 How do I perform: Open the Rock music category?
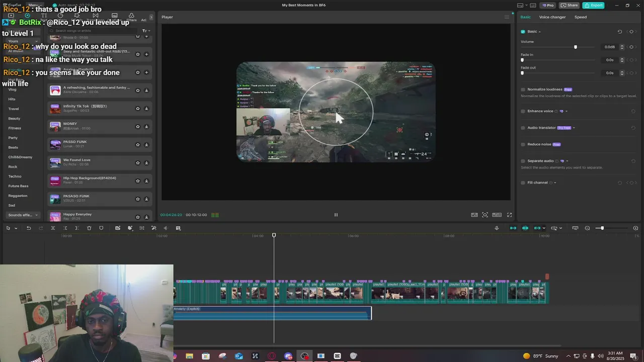click(x=13, y=167)
